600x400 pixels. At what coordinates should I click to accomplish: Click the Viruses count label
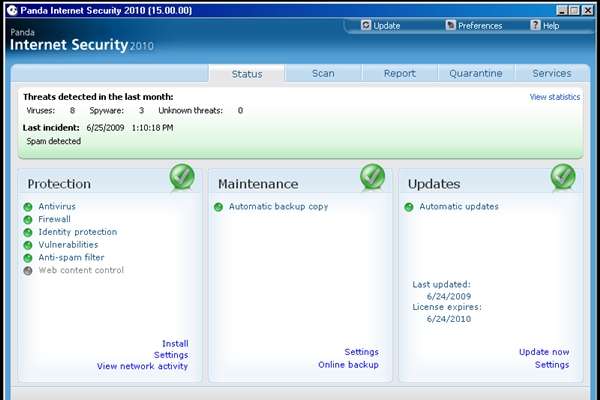coord(41,110)
